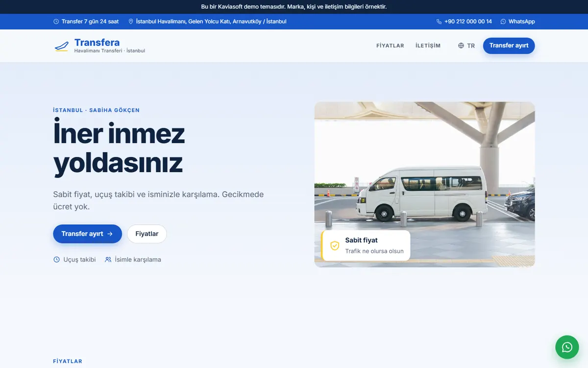Click the hero Transfer ayırt button with the arrow

(x=87, y=234)
